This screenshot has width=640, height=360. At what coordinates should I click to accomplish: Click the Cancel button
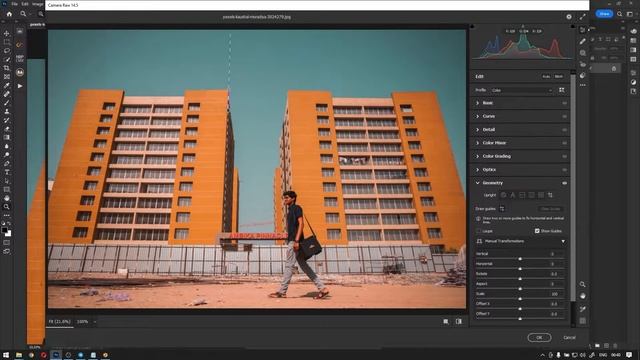coord(569,338)
